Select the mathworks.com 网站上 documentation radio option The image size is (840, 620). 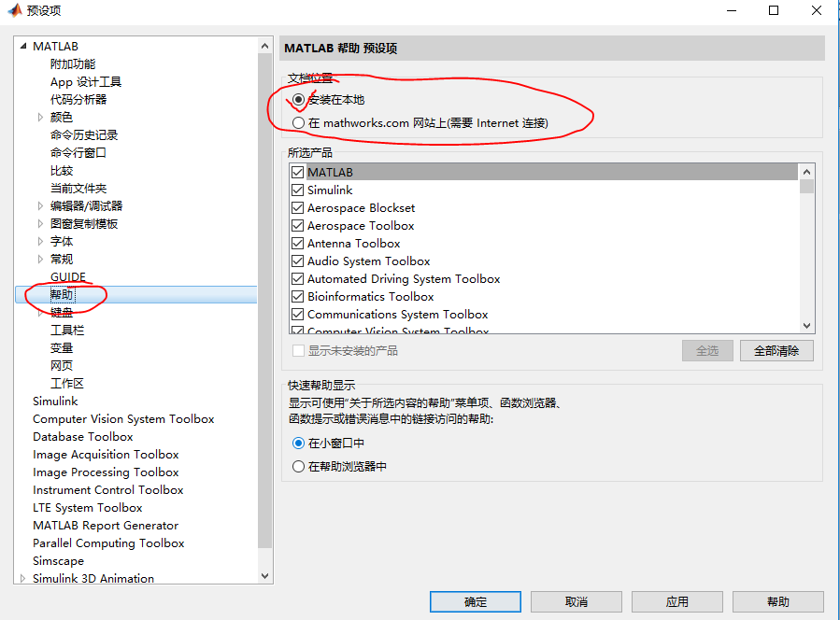(298, 123)
